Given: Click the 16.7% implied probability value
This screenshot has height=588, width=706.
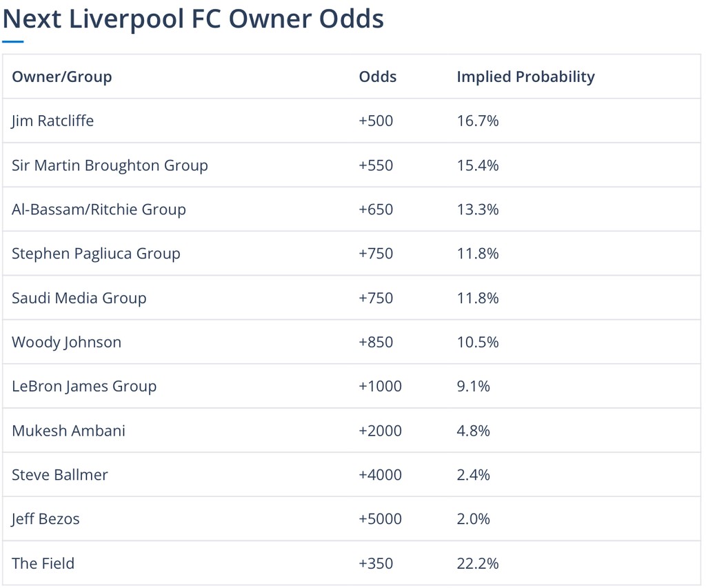Looking at the screenshot, I should click(x=477, y=121).
